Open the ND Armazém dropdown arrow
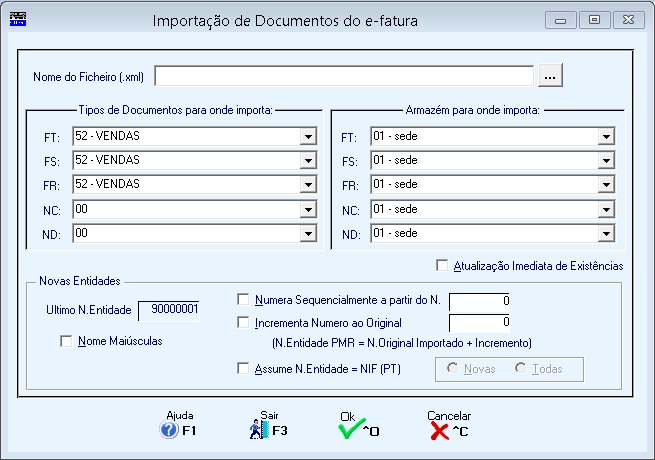 (606, 234)
